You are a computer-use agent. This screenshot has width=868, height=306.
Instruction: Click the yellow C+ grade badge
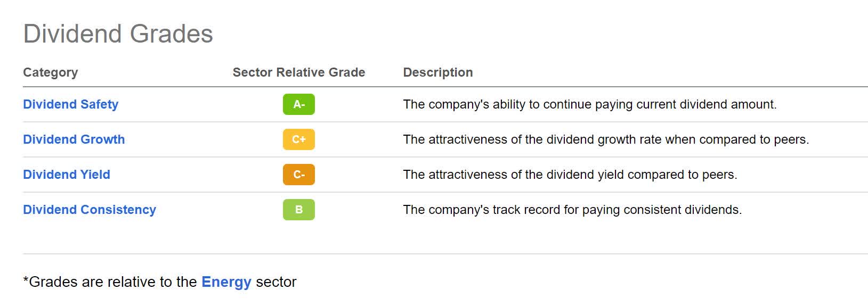(298, 139)
